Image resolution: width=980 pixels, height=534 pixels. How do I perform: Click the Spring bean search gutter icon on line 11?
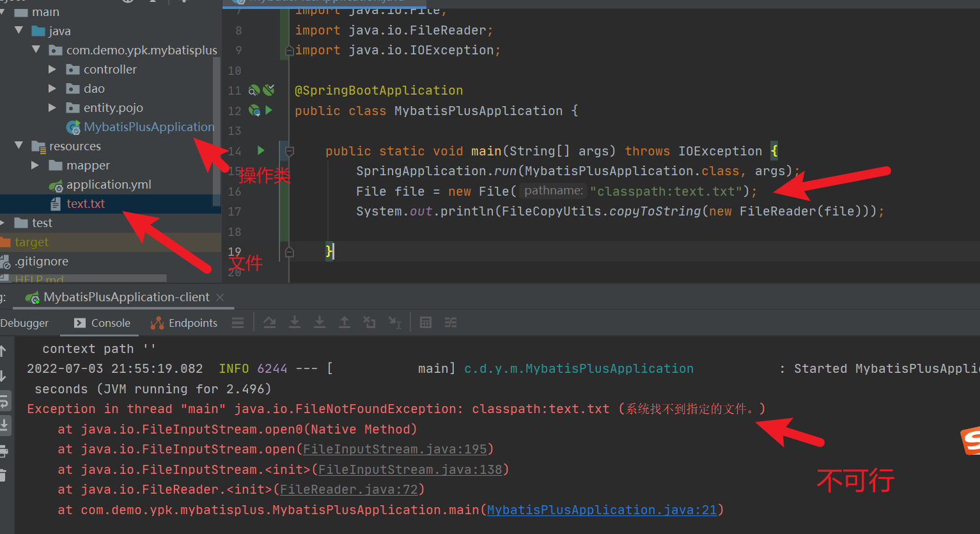pos(254,90)
